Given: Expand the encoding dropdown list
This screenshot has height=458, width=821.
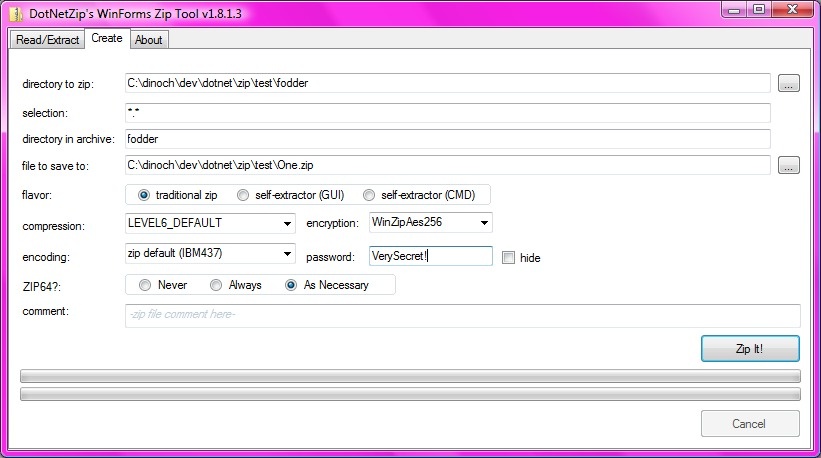Looking at the screenshot, I should (287, 254).
